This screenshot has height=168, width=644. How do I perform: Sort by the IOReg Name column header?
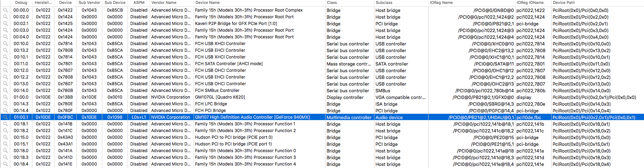(x=441, y=2)
